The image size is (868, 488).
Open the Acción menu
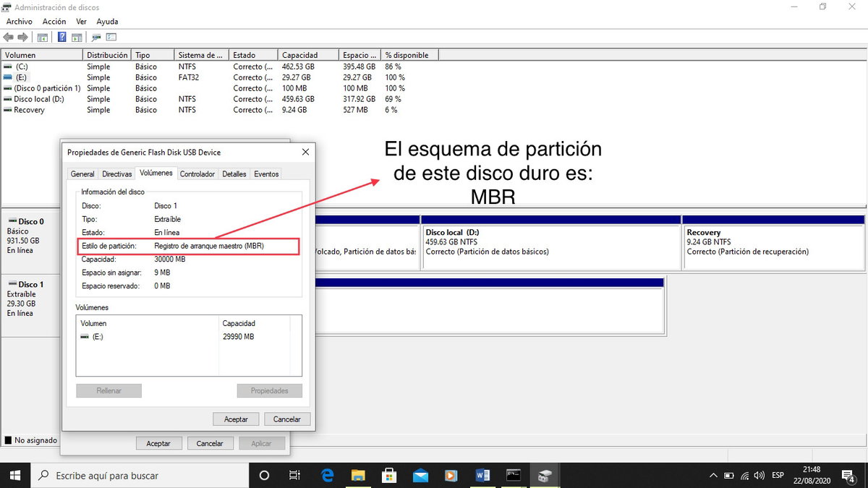tap(54, 22)
